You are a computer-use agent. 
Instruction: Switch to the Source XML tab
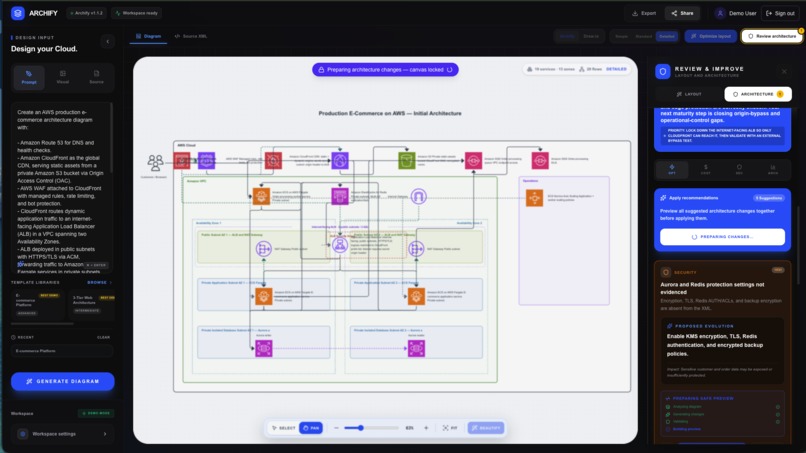(x=191, y=37)
